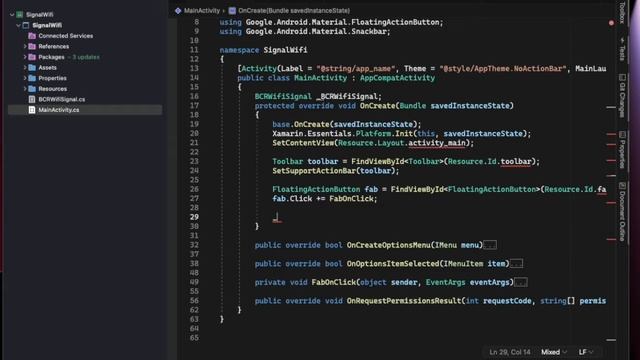This screenshot has height=360, width=640.
Task: Click 'OnRequestPermissionsResult' method name
Action: (x=404, y=301)
